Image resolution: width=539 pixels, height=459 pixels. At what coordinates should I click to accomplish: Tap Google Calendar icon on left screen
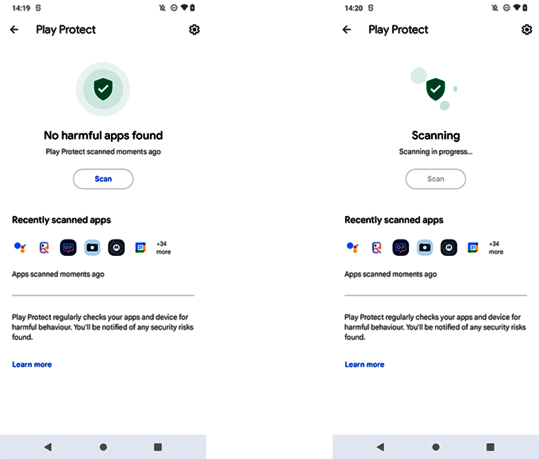pos(140,248)
